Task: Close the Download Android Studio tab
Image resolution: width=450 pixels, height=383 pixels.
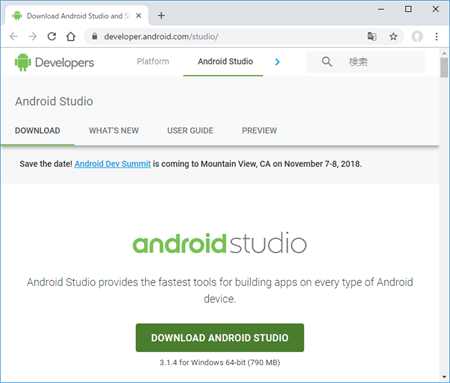Action: pyautogui.click(x=139, y=16)
